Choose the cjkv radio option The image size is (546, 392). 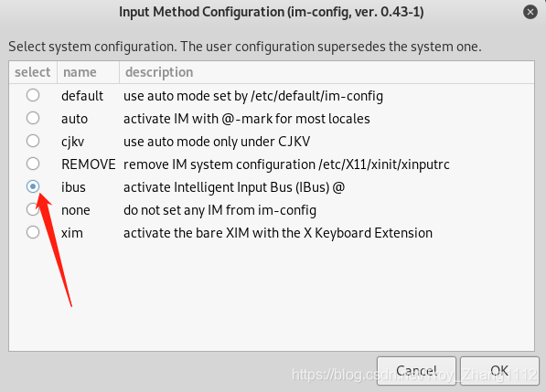coord(33,142)
